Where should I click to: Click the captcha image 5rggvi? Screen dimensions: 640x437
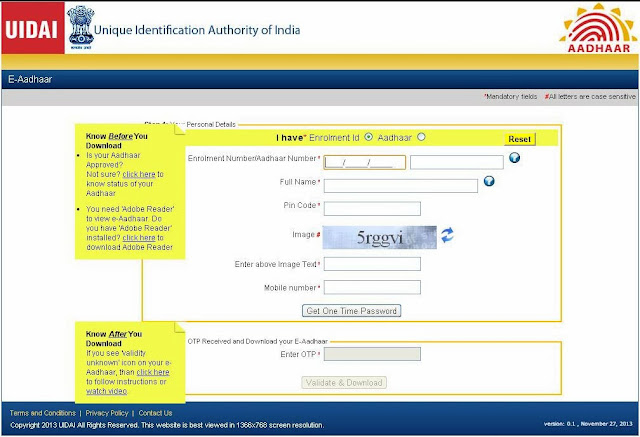pyautogui.click(x=380, y=237)
